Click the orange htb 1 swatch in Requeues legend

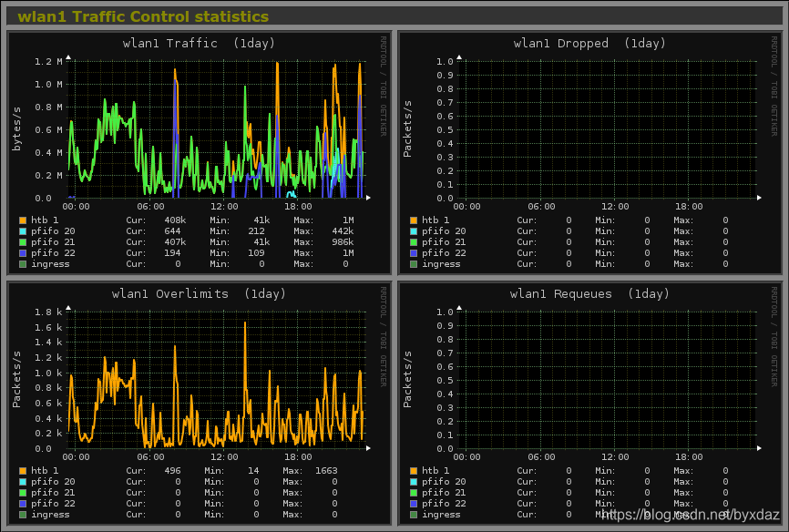click(x=414, y=471)
